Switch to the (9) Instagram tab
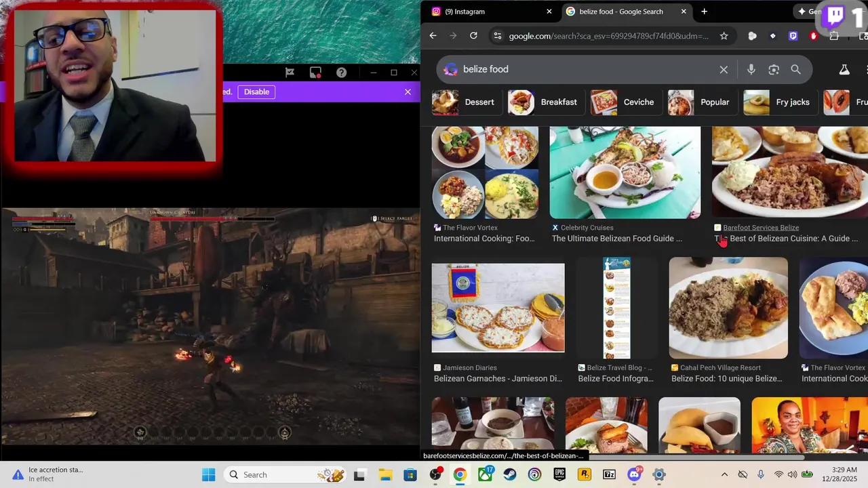 click(492, 12)
